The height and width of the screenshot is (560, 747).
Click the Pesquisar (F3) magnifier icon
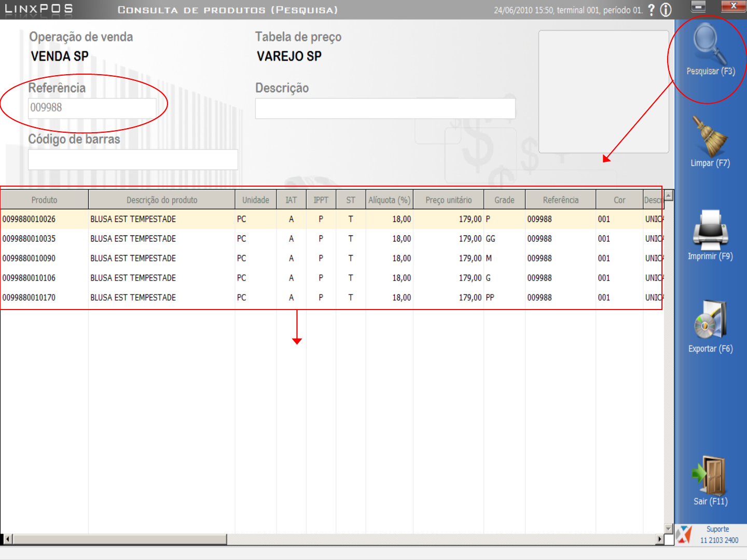tap(710, 45)
